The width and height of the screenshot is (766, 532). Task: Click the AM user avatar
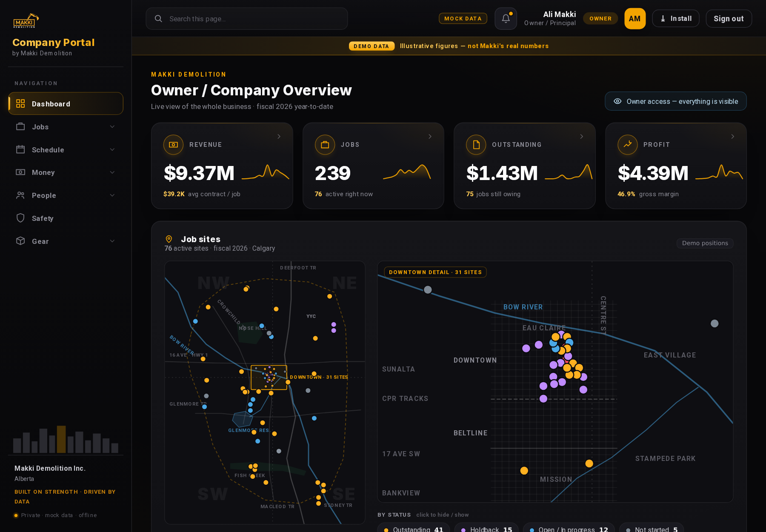click(x=635, y=19)
